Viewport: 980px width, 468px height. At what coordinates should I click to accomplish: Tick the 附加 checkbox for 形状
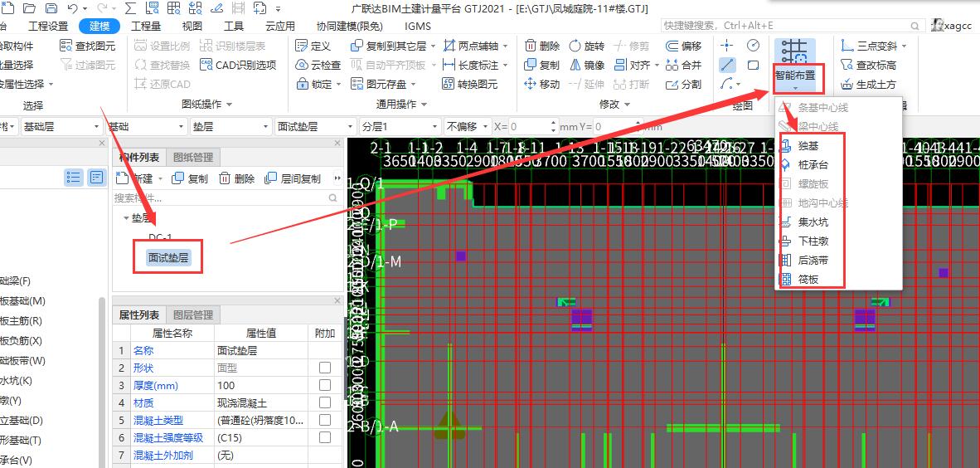point(325,368)
